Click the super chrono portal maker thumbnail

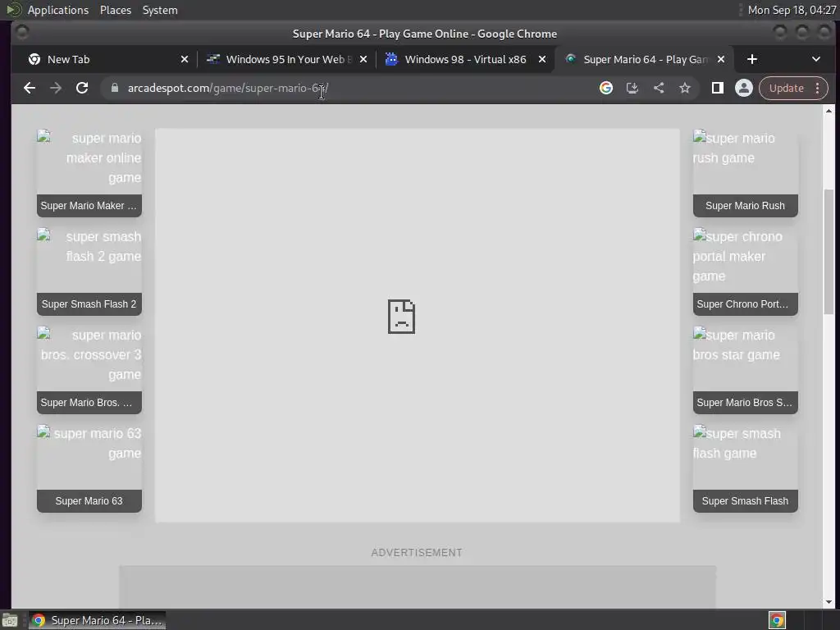point(745,260)
